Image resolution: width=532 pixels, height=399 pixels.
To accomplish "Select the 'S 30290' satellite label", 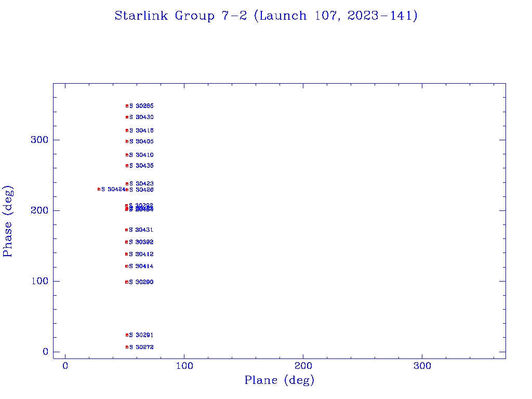I will (x=141, y=282).
